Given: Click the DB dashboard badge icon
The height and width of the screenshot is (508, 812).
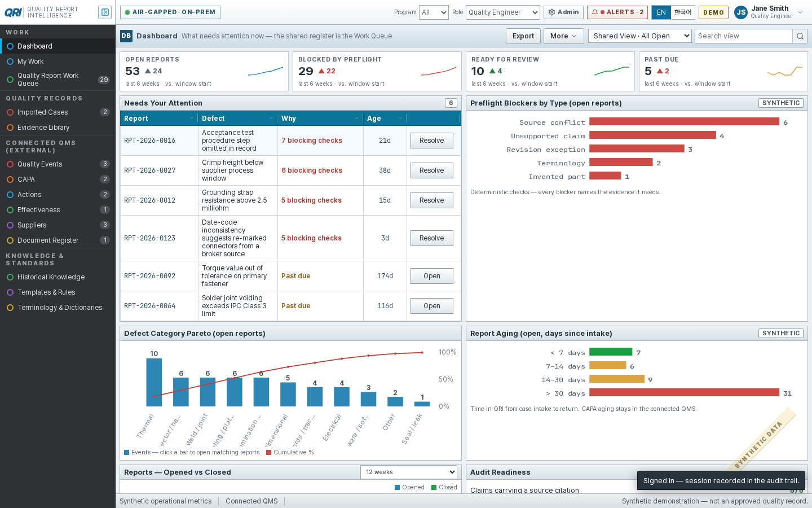Looking at the screenshot, I should click(x=126, y=36).
